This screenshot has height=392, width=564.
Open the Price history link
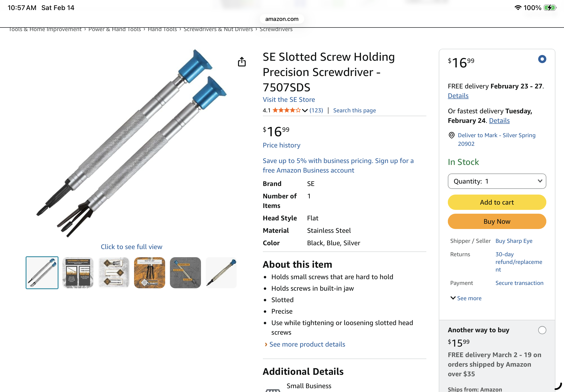[281, 145]
